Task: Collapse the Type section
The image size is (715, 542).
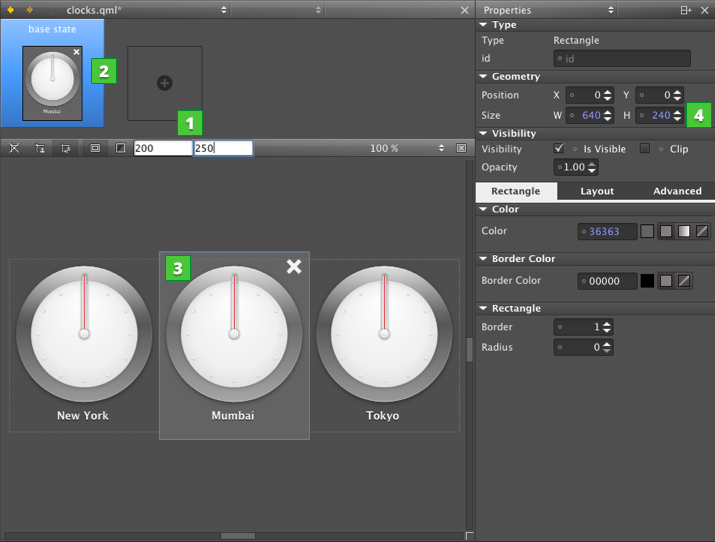Action: tap(483, 25)
